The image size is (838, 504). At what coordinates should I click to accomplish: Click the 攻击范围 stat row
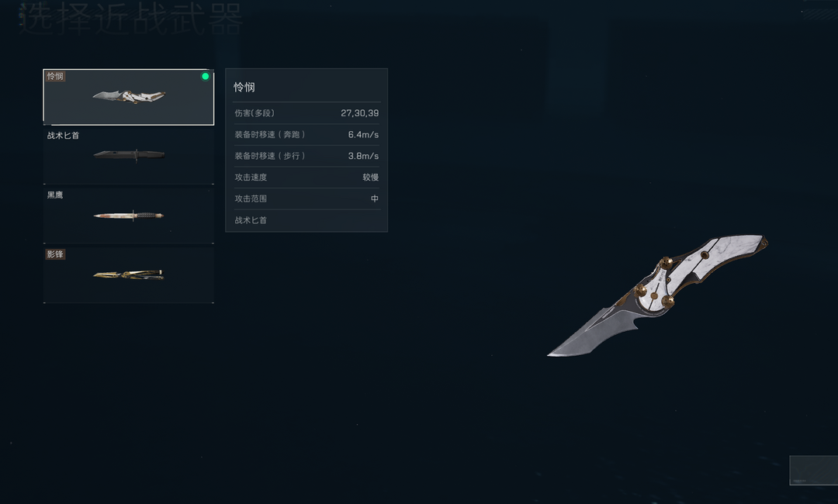(306, 198)
